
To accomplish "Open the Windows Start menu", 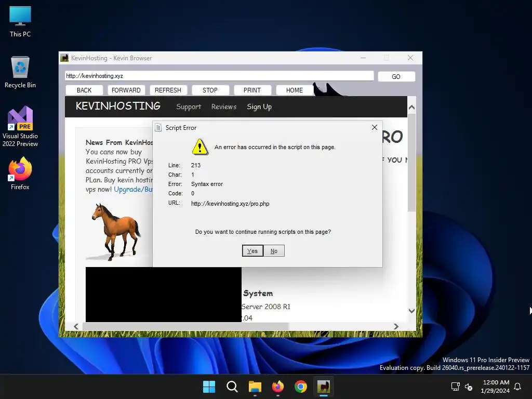I will coord(209,387).
